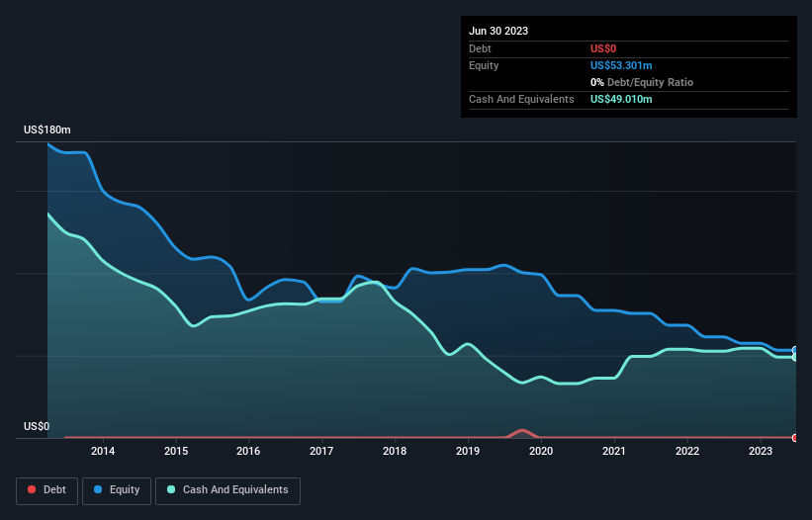The image size is (812, 520).
Task: Click the 2017 axis label
Action: pos(321,451)
